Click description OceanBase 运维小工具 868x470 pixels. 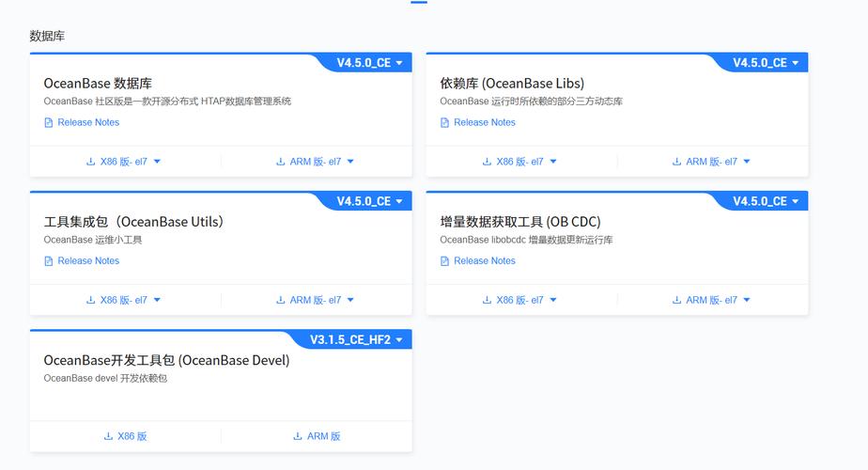(x=93, y=240)
